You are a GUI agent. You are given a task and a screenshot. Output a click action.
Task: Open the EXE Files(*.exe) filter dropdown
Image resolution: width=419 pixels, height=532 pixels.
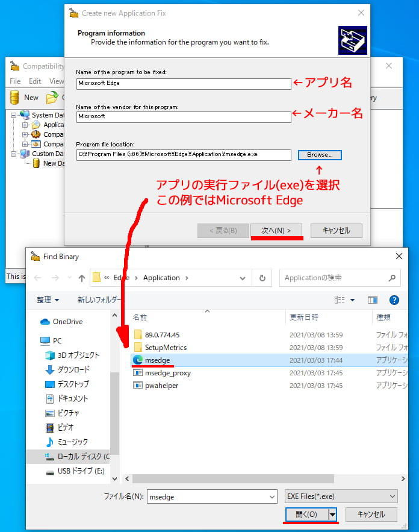(x=341, y=496)
